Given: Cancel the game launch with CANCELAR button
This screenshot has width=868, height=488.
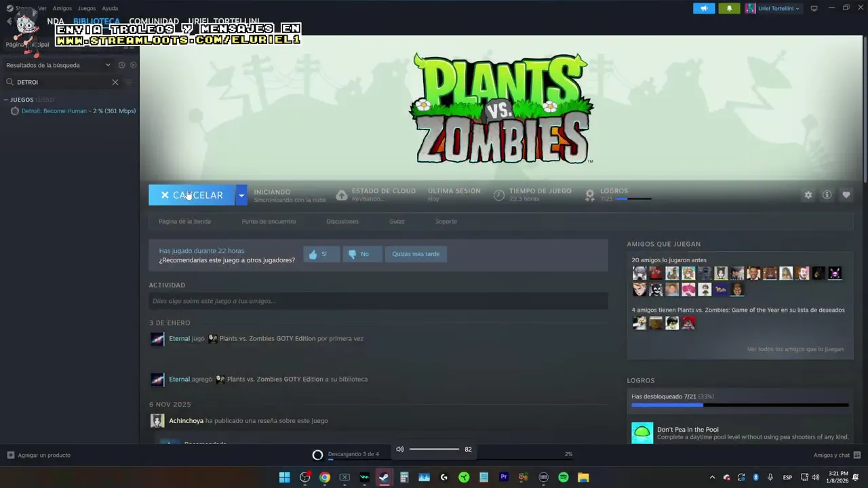Looking at the screenshot, I should click(192, 195).
